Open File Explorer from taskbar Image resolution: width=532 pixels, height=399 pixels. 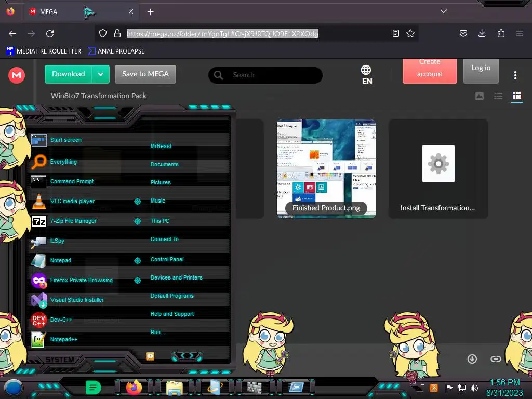click(x=175, y=388)
